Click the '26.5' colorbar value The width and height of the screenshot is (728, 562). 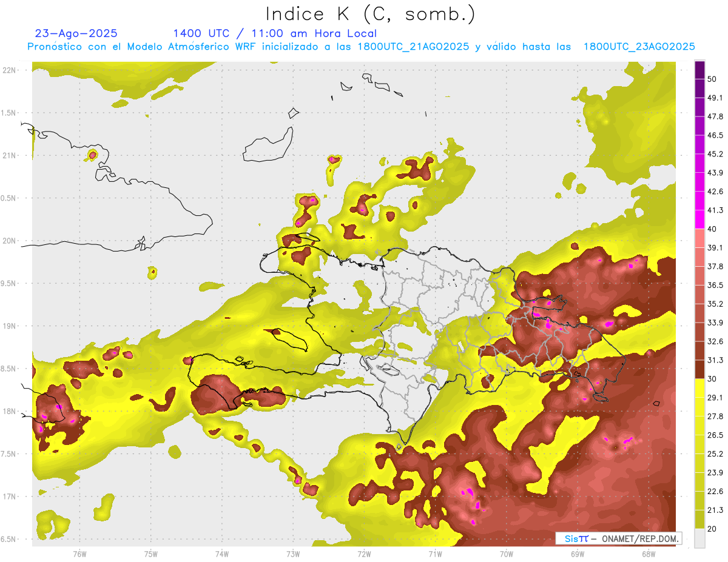coord(715,435)
